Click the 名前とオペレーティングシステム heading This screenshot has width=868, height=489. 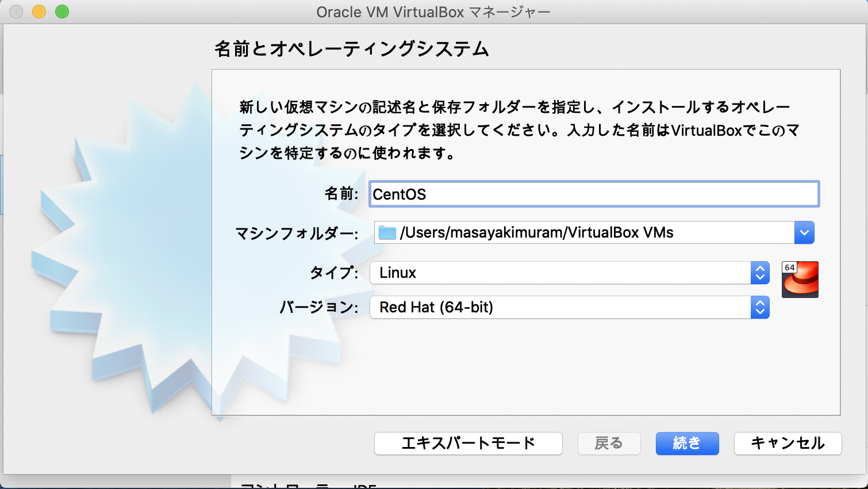pyautogui.click(x=352, y=49)
